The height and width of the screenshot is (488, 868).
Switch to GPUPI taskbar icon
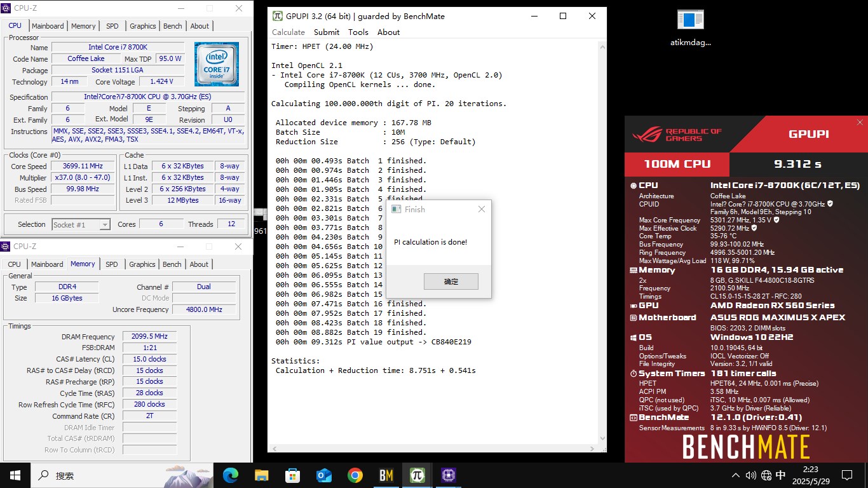pos(417,475)
